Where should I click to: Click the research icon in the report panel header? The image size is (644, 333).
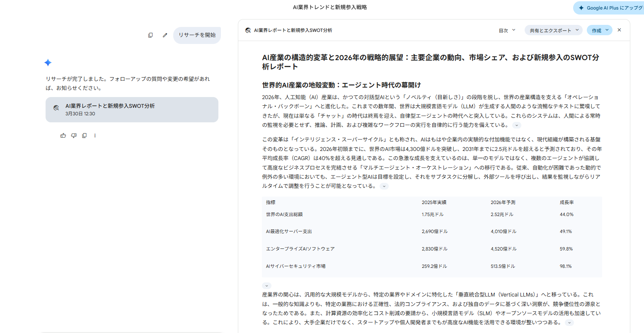coord(248,30)
